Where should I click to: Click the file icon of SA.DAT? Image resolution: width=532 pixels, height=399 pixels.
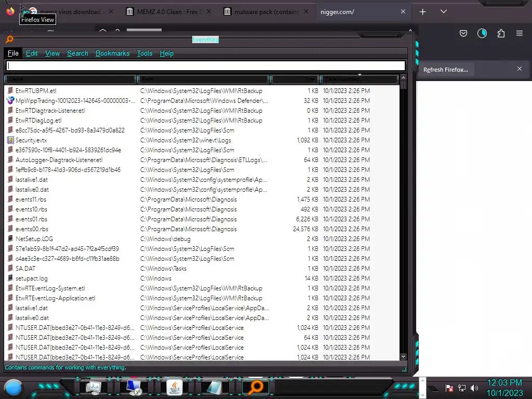10,269
